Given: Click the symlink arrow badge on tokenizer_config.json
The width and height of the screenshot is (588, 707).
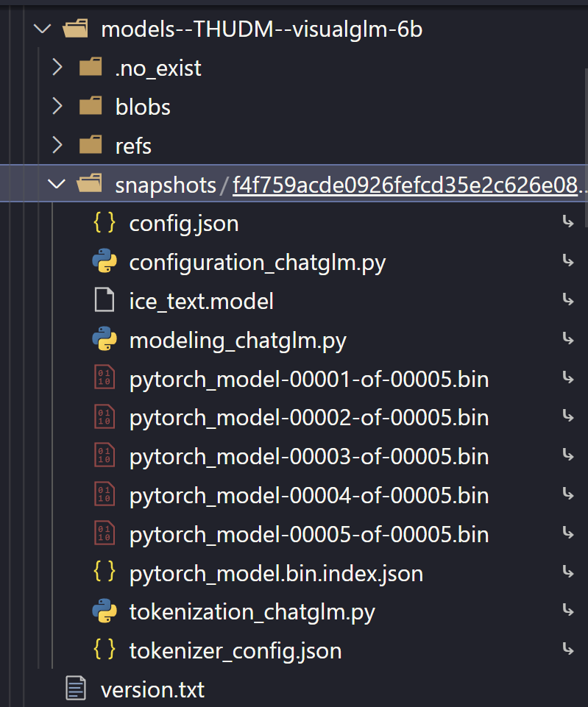Looking at the screenshot, I should click(x=567, y=650).
